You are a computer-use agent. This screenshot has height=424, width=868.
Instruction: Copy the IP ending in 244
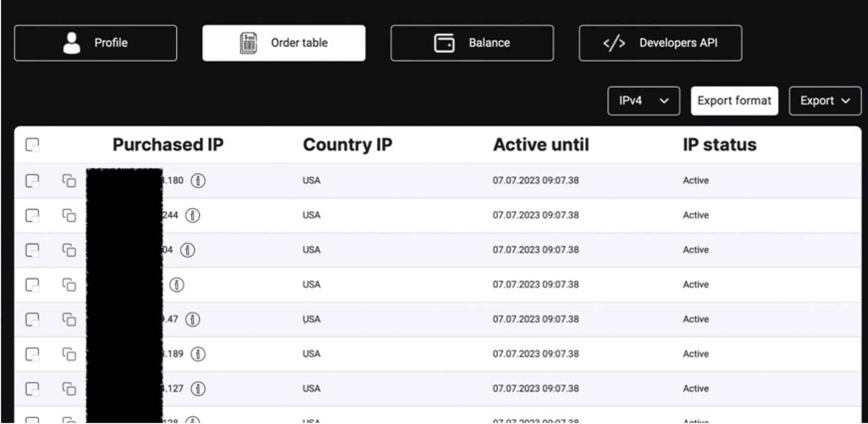(69, 216)
